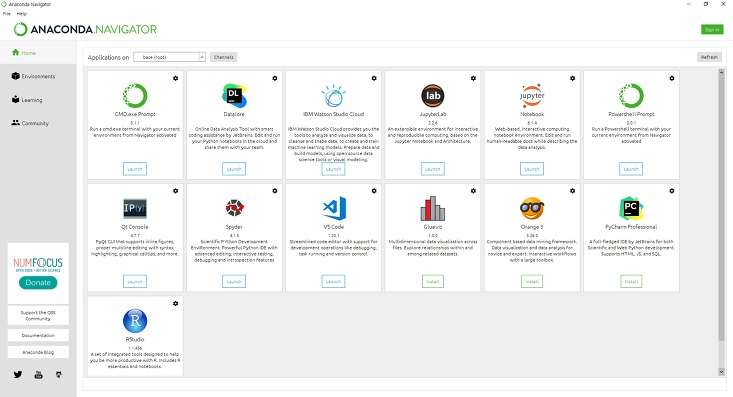733x397 pixels.
Task: Open the Help menu
Action: click(22, 14)
